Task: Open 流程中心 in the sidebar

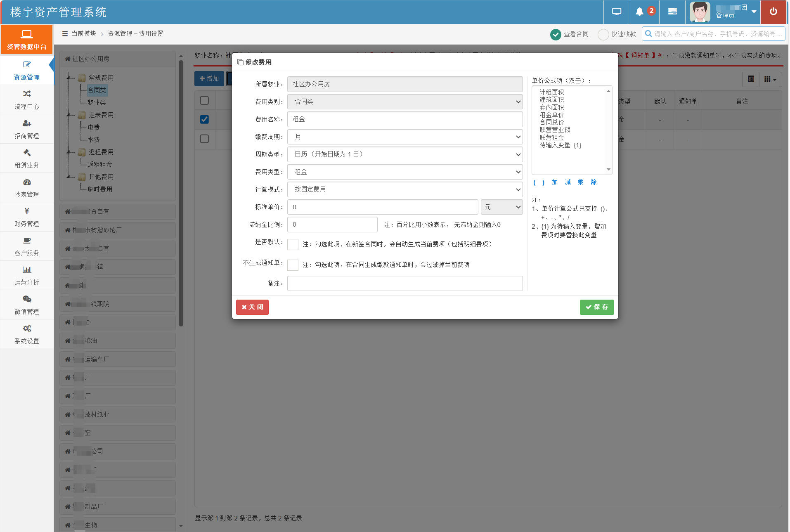Action: coord(27,100)
